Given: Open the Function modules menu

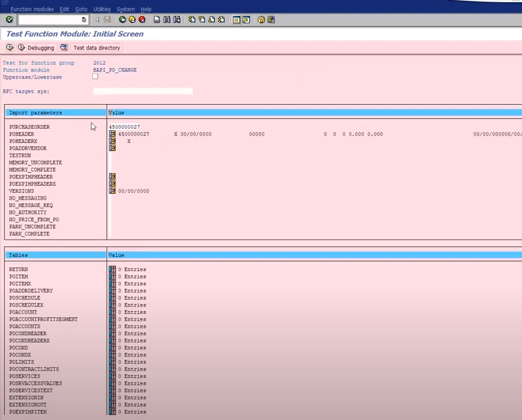Looking at the screenshot, I should pos(32,9).
